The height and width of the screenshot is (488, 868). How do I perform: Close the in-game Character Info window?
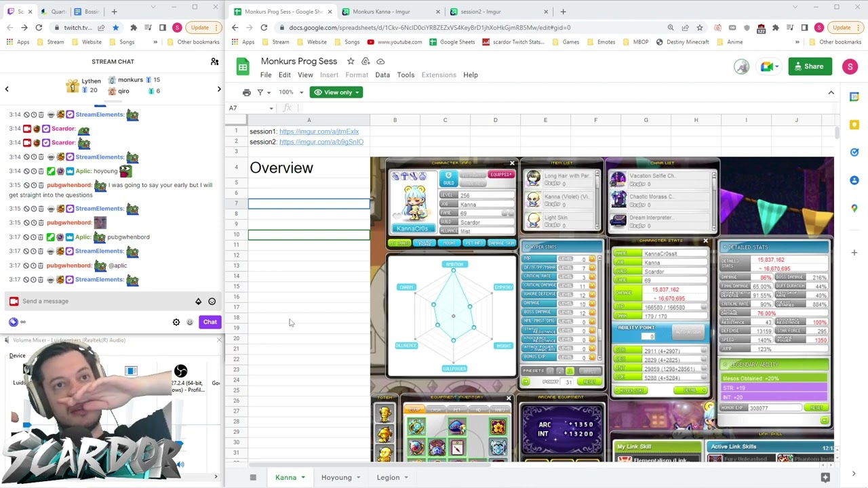tap(512, 163)
